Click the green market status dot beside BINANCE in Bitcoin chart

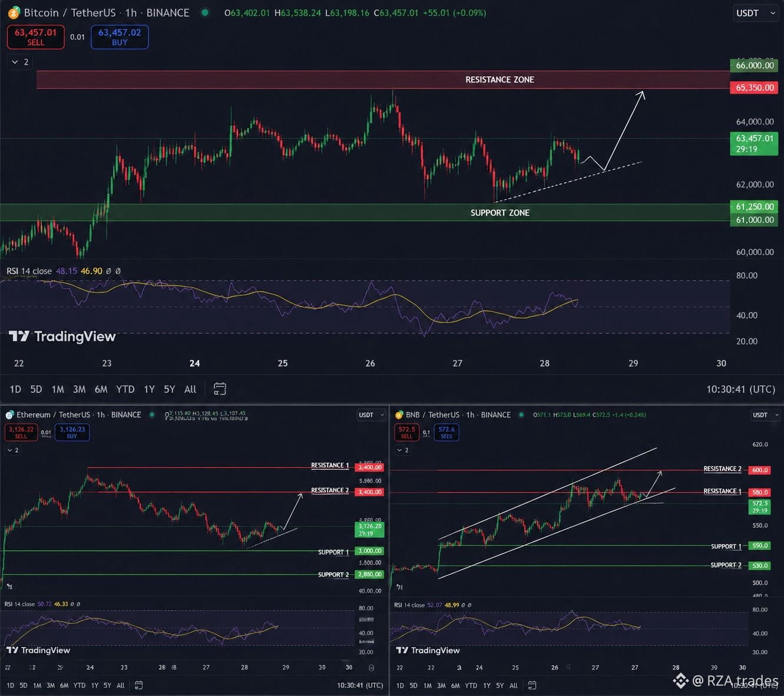tap(204, 12)
